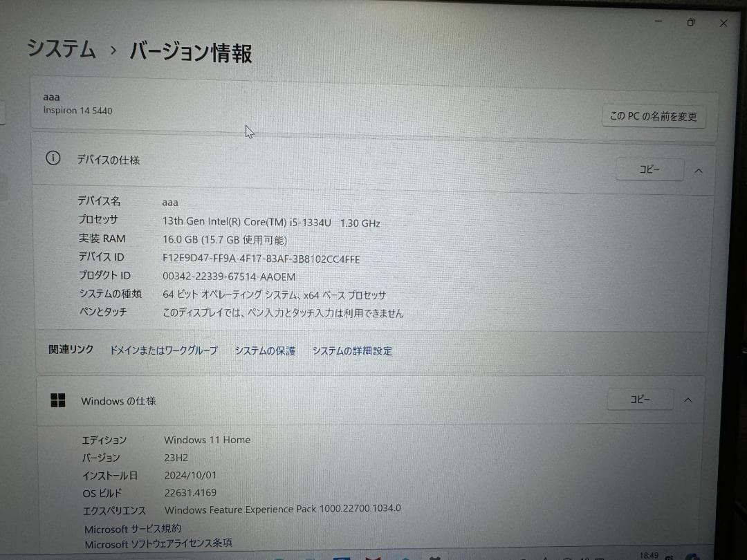This screenshot has width=747, height=560.
Task: Click the 'Windows 11 Home' edition value
Action: click(207, 440)
